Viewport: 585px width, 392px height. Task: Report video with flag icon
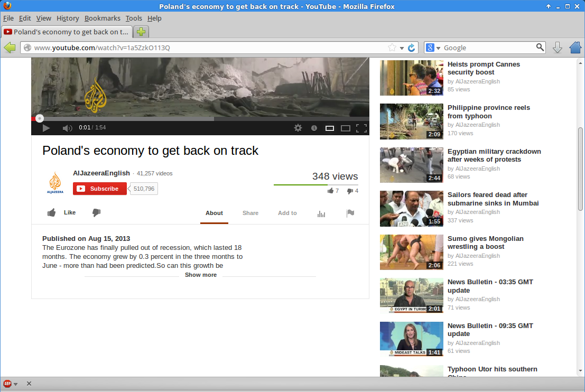point(350,213)
